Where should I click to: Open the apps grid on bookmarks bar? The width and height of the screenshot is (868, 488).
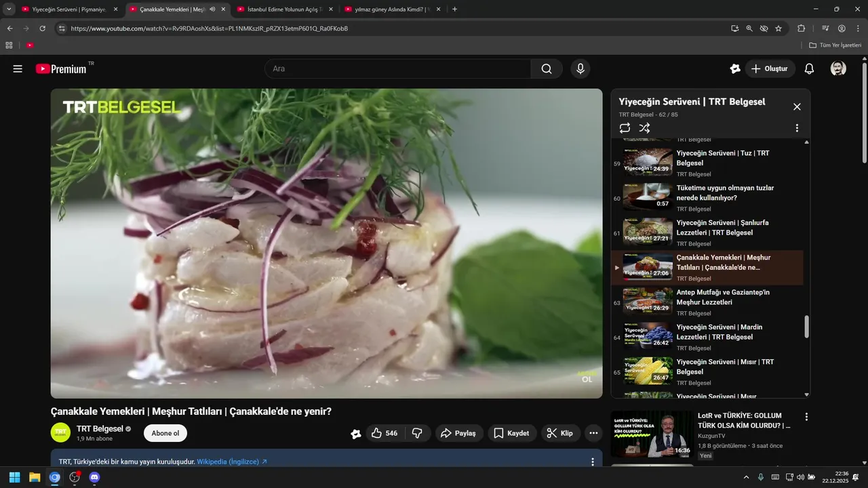(9, 45)
